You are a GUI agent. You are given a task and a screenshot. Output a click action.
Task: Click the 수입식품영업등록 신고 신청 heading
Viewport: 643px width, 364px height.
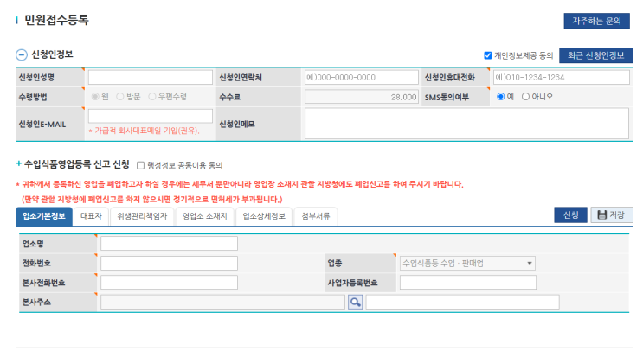tap(77, 164)
